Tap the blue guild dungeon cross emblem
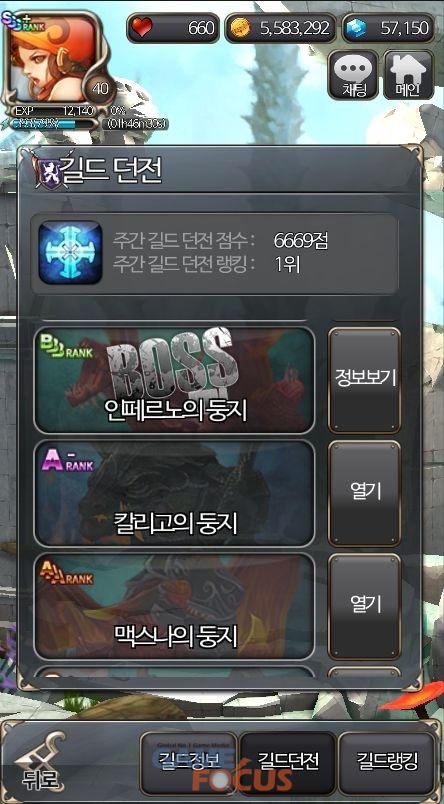Screen dimensions: 444x804 point(70,253)
